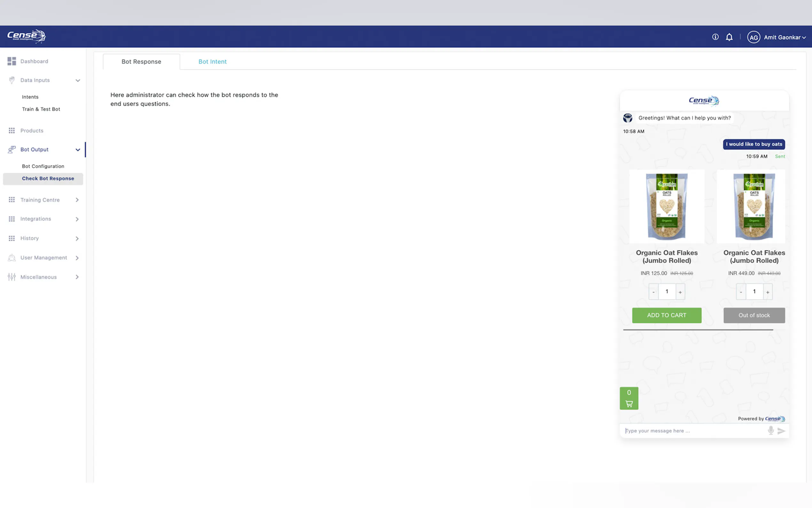Increase quantity of first oat product
This screenshot has height=508, width=812.
[x=680, y=292]
